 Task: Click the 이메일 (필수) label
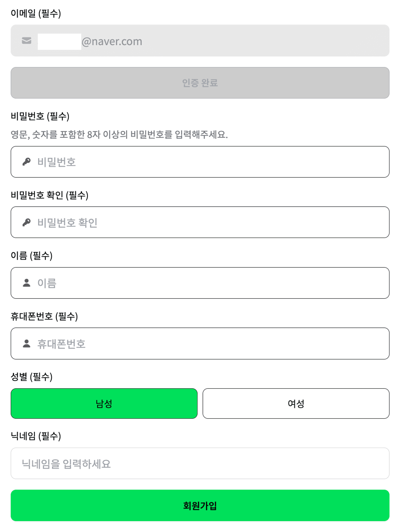click(x=36, y=13)
